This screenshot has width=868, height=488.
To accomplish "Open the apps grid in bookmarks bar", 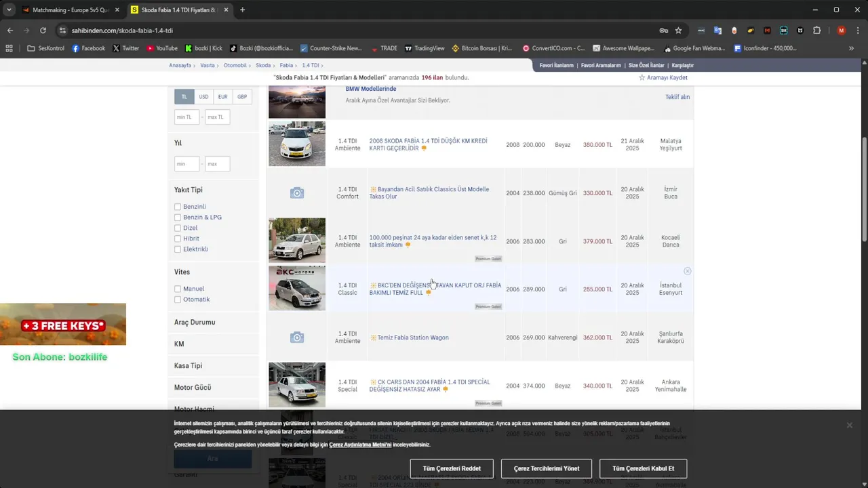I will pos(9,48).
